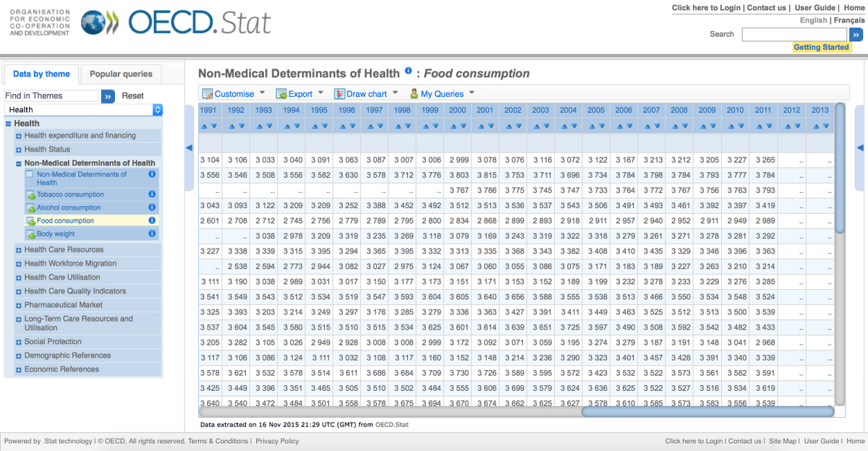Click the Body weight dataset icon
Image resolution: width=868 pixels, height=451 pixels.
click(x=30, y=234)
